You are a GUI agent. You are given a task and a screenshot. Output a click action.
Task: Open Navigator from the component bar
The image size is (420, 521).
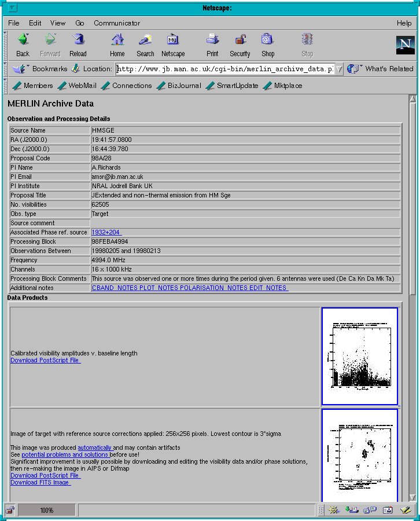[x=334, y=509]
